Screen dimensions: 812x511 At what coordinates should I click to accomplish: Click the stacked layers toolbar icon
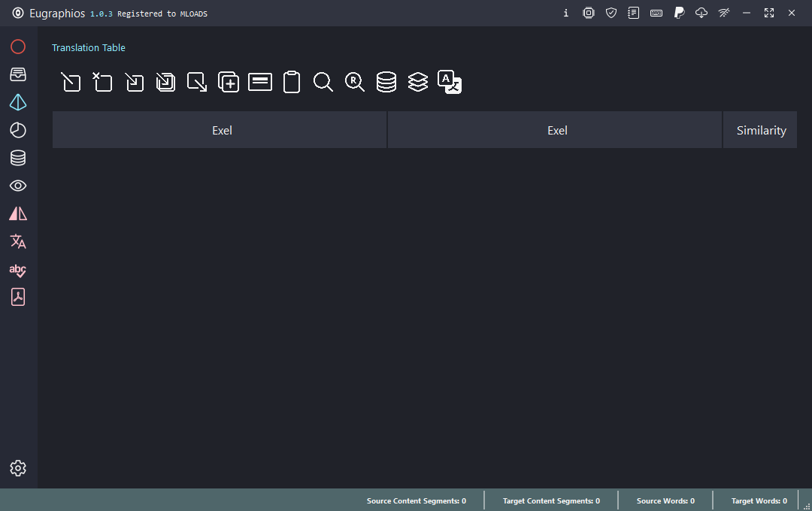pyautogui.click(x=418, y=82)
